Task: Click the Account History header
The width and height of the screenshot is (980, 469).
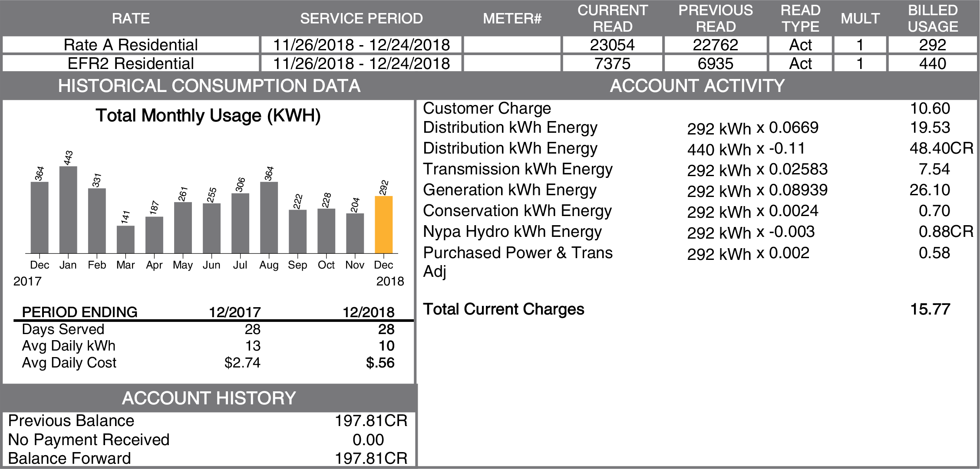Action: tap(209, 398)
